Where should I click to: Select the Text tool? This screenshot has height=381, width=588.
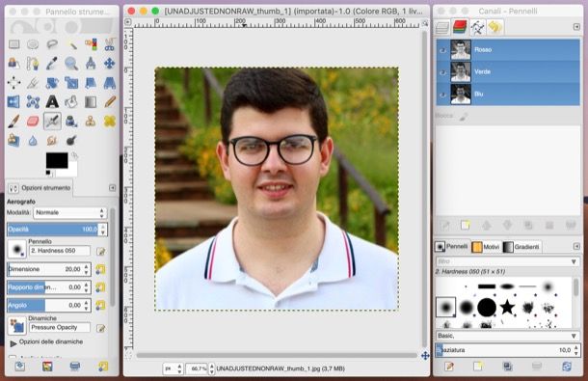point(52,101)
